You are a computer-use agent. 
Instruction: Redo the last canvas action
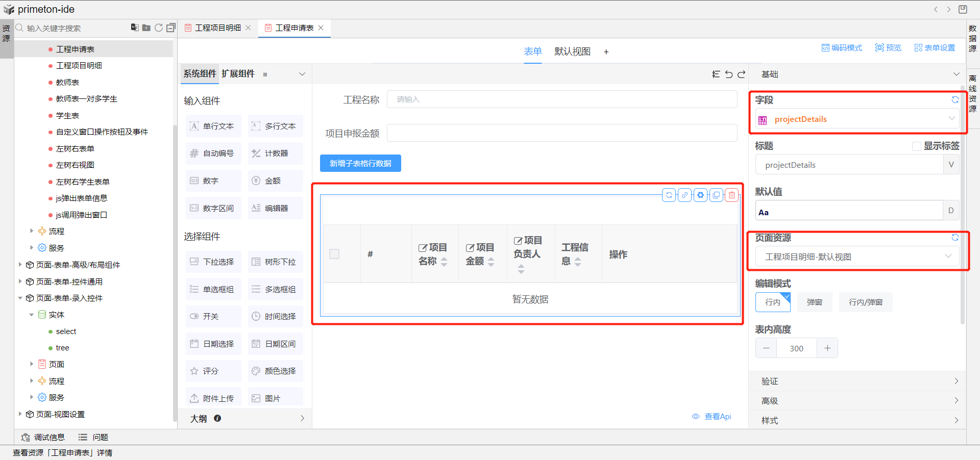tap(742, 74)
